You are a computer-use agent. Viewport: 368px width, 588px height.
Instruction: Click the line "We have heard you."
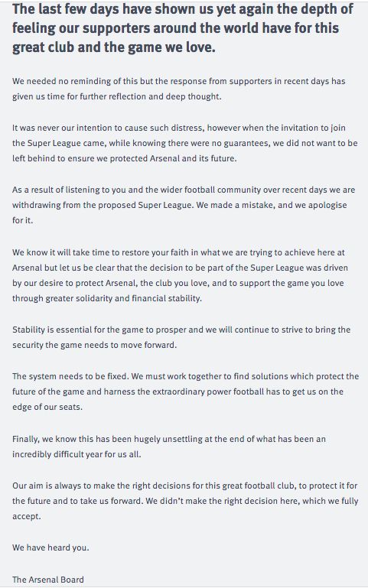pos(50,547)
